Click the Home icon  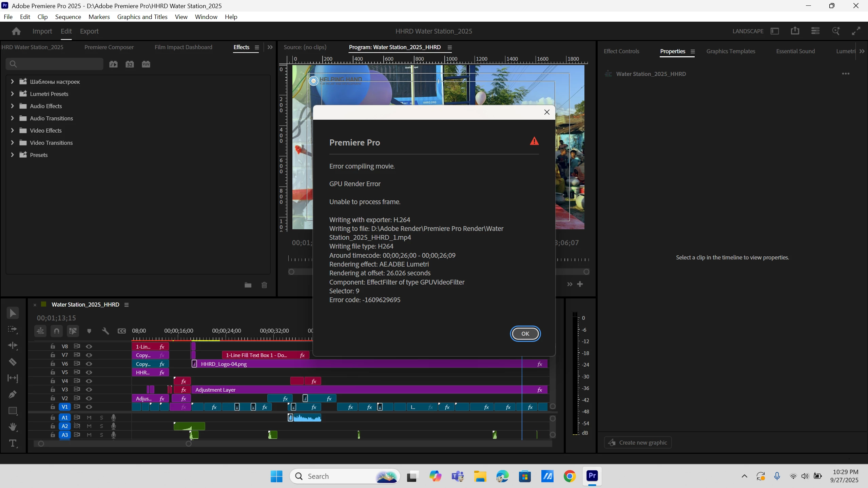tap(16, 31)
